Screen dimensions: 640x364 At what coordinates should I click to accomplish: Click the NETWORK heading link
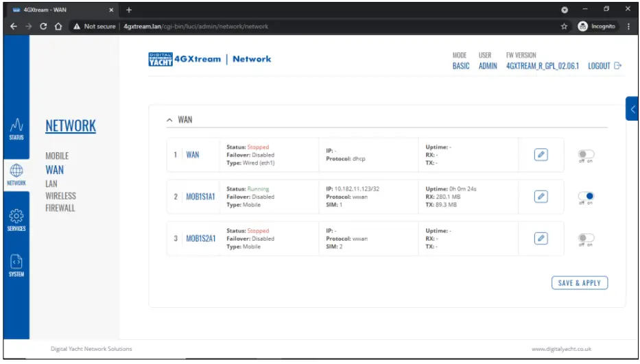tap(71, 125)
